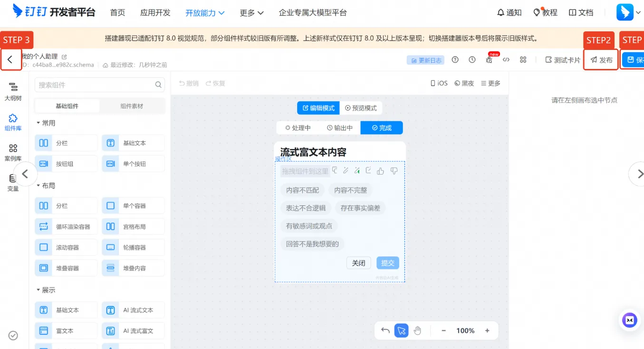
Task: Switch to the 基础组件 tab
Action: tap(67, 106)
